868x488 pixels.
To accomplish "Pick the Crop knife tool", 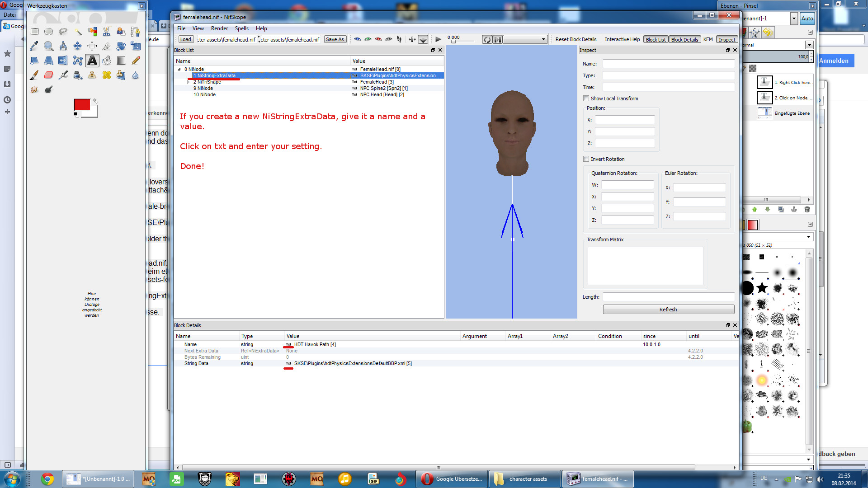I will pos(107,46).
